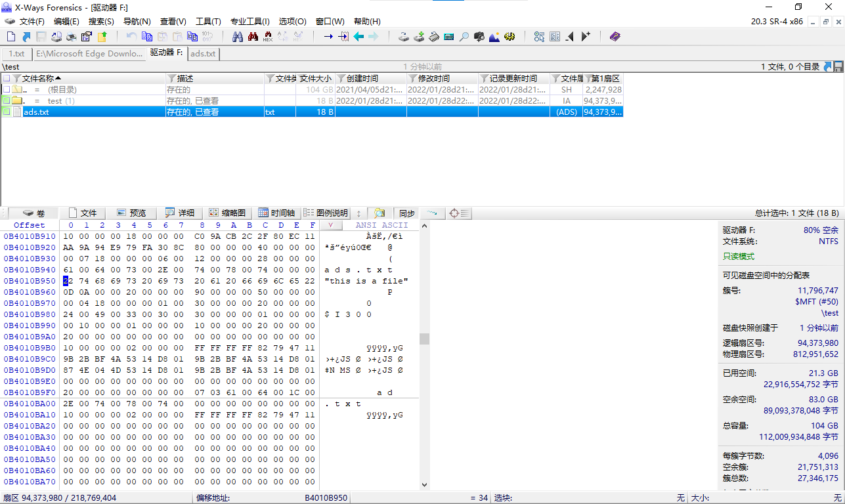This screenshot has width=845, height=504.
Task: Open filter funnel for 创建时间 column
Action: [341, 78]
